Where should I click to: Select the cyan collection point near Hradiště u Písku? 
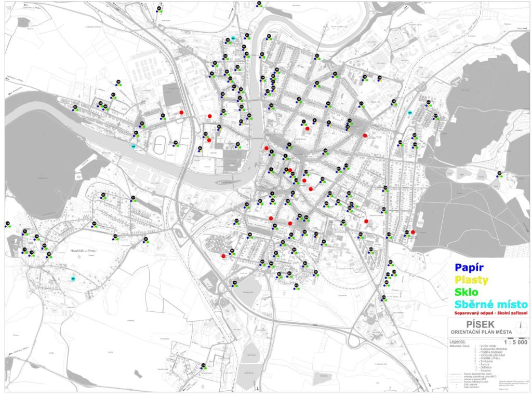point(73,279)
